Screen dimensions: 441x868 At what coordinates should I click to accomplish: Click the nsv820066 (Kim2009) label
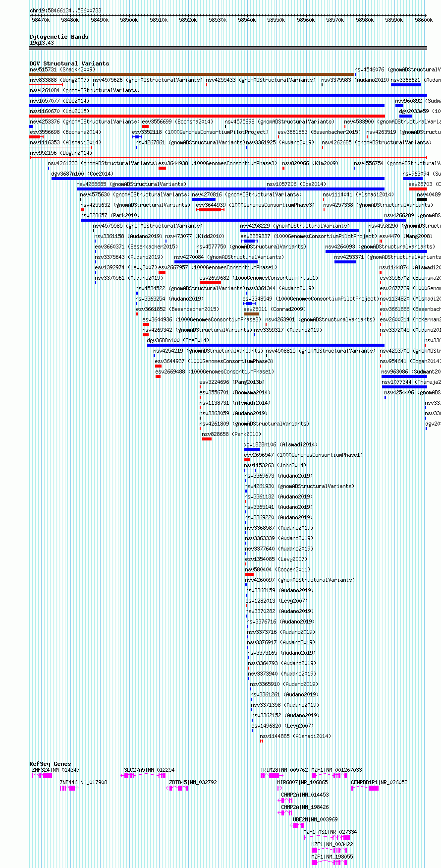(x=310, y=163)
